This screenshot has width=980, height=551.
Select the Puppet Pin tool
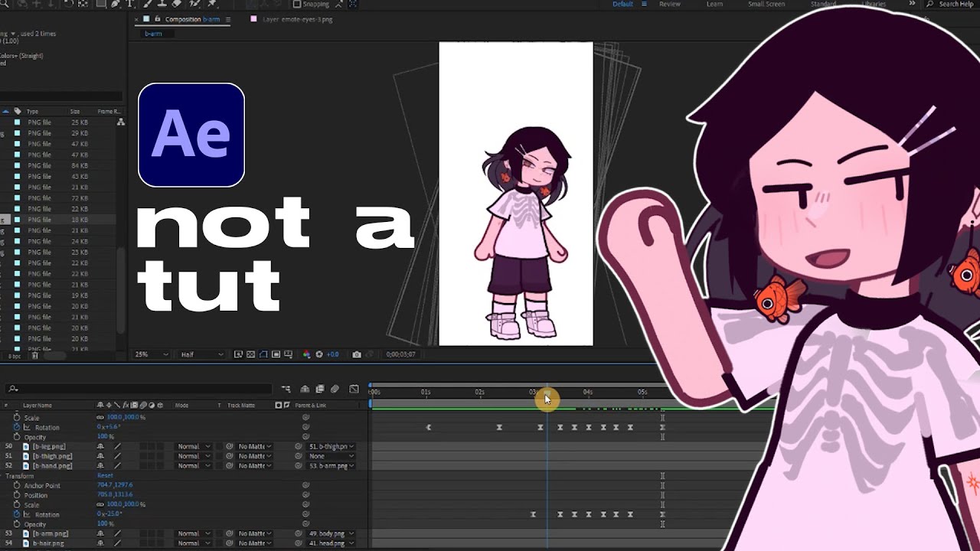coord(212,4)
